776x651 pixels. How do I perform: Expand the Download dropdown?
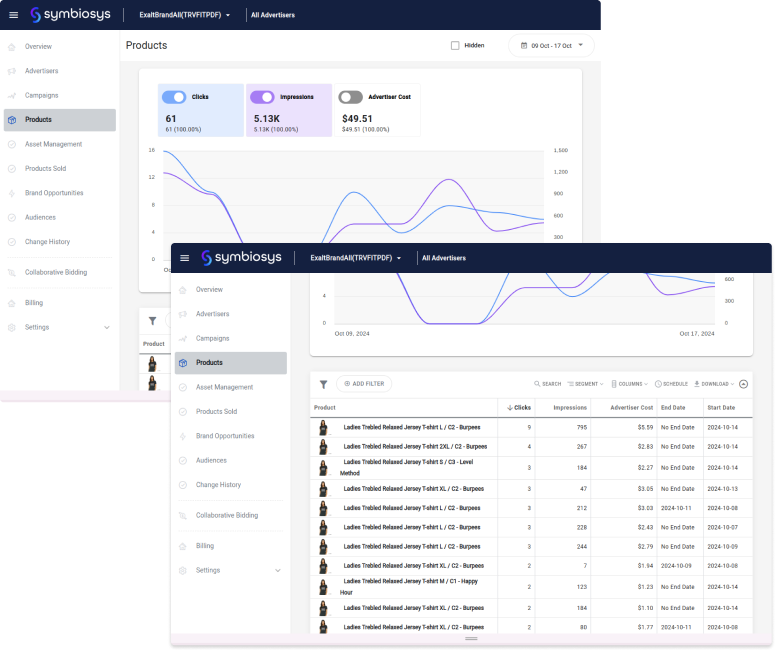pyautogui.click(x=713, y=384)
